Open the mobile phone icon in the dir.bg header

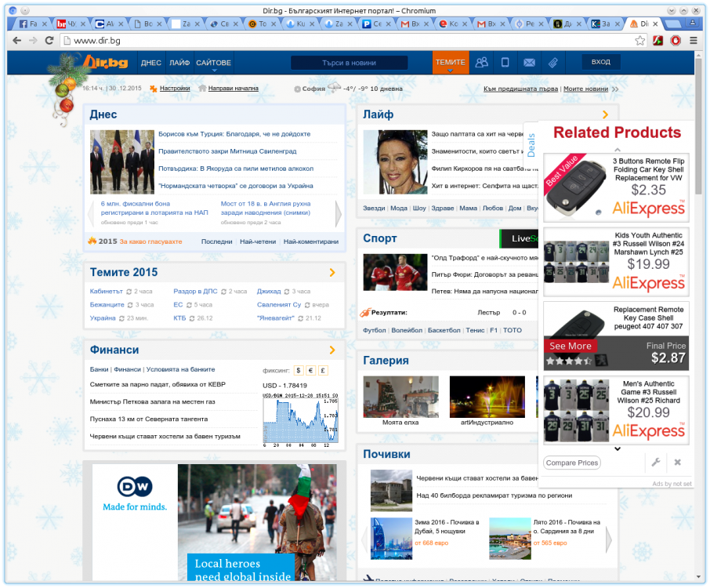click(x=505, y=63)
